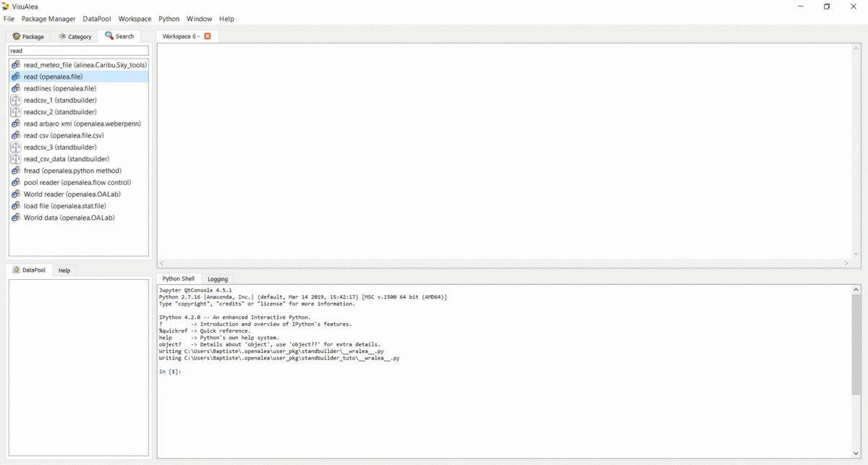The width and height of the screenshot is (868, 465).
Task: Click the World data node icon
Action: pyautogui.click(x=15, y=218)
